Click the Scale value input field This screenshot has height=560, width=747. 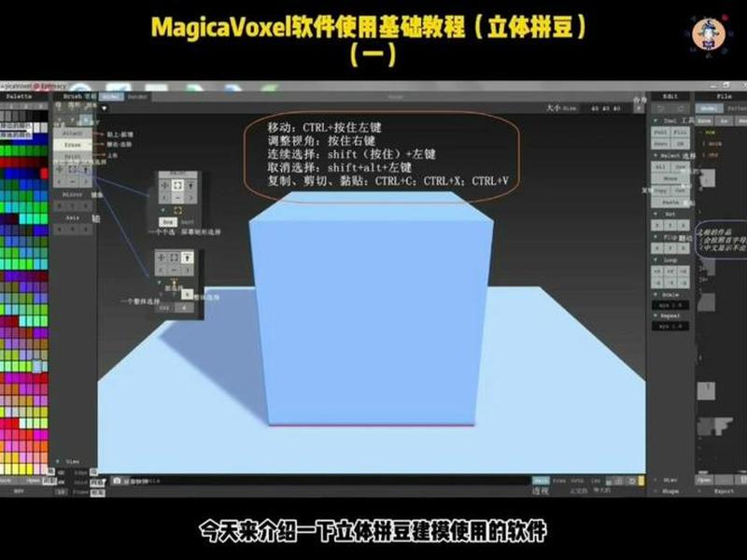(670, 305)
